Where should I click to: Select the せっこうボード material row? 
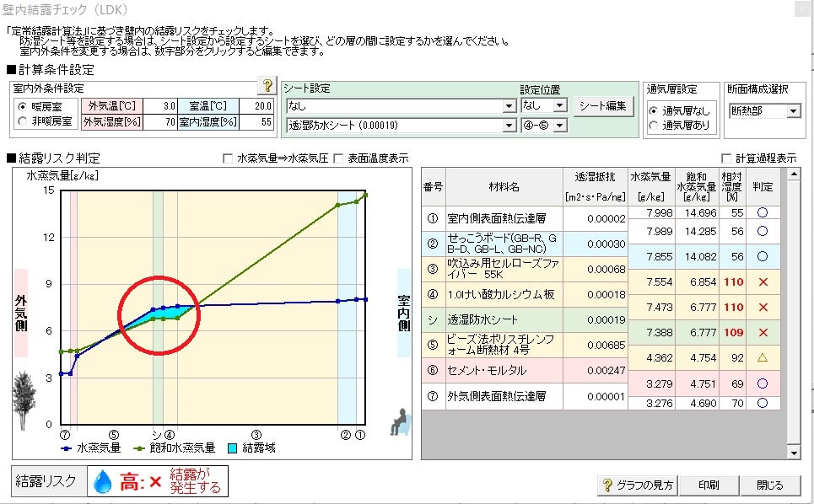(525, 244)
